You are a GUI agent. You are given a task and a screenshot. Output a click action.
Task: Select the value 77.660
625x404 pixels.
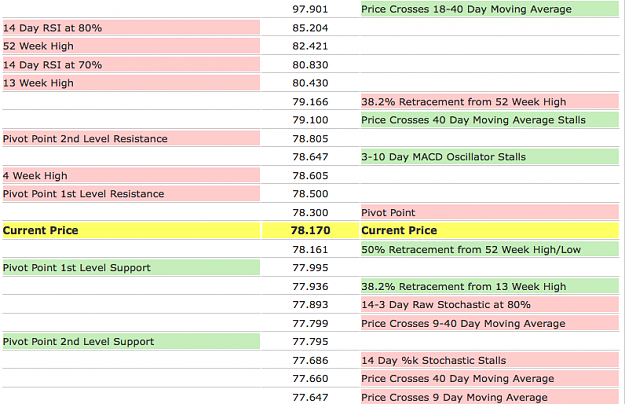(x=310, y=379)
